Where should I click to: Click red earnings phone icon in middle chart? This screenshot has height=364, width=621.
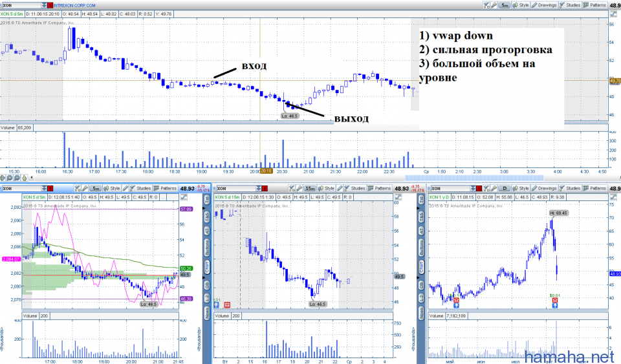[227, 305]
